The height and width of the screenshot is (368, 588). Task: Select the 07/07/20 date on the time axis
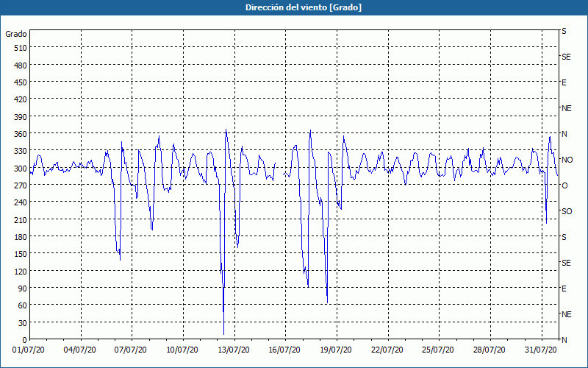coord(131,350)
